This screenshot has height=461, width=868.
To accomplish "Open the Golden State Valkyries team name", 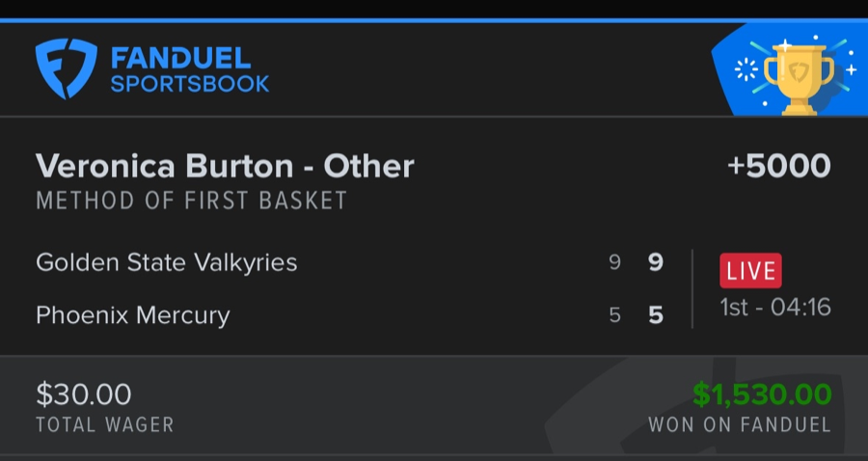I will pos(167,262).
